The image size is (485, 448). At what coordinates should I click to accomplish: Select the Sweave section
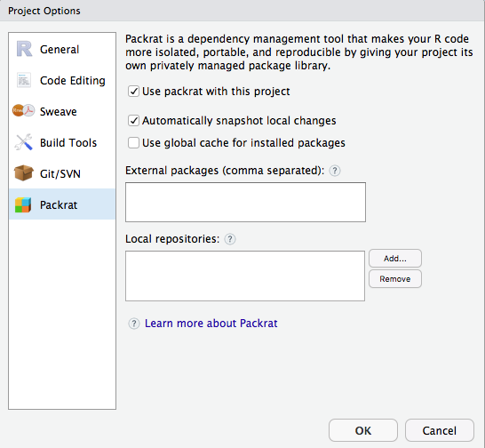coord(62,111)
